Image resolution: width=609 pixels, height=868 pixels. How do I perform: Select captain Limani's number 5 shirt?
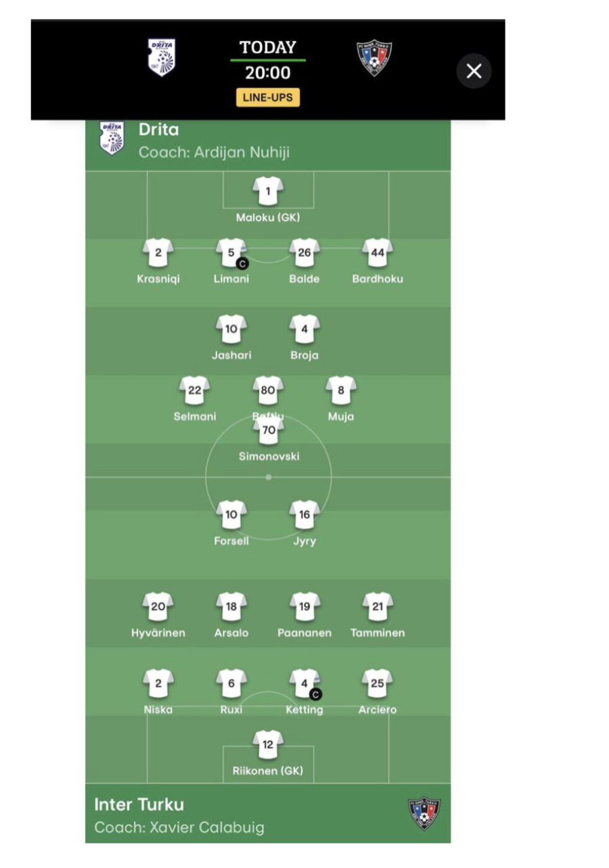(x=231, y=253)
